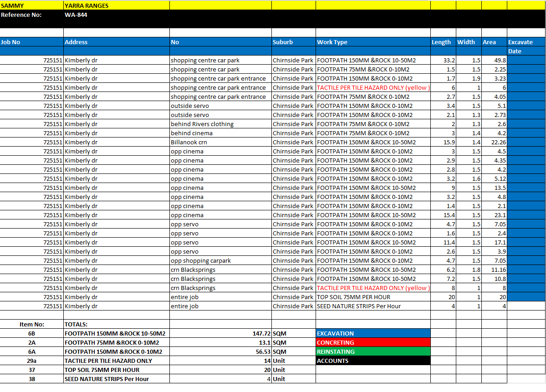
Task: Click the SAMMY cell in the yellow row
Action: coord(31,5)
